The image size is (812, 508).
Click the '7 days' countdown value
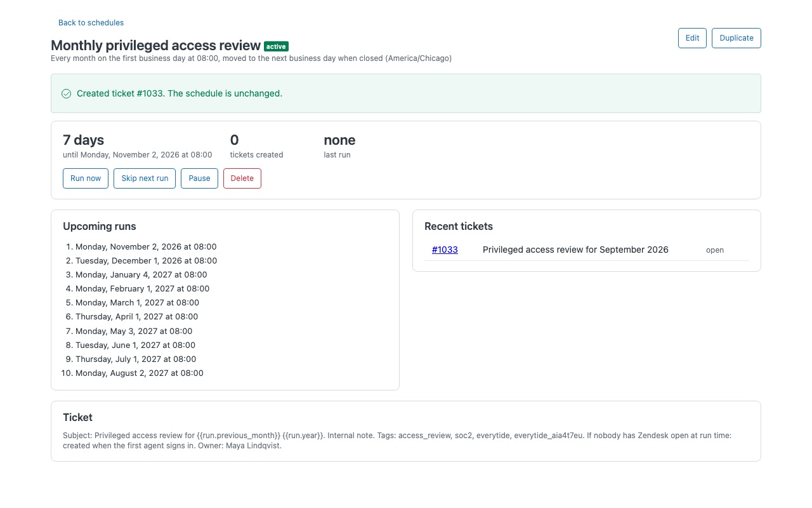[83, 140]
